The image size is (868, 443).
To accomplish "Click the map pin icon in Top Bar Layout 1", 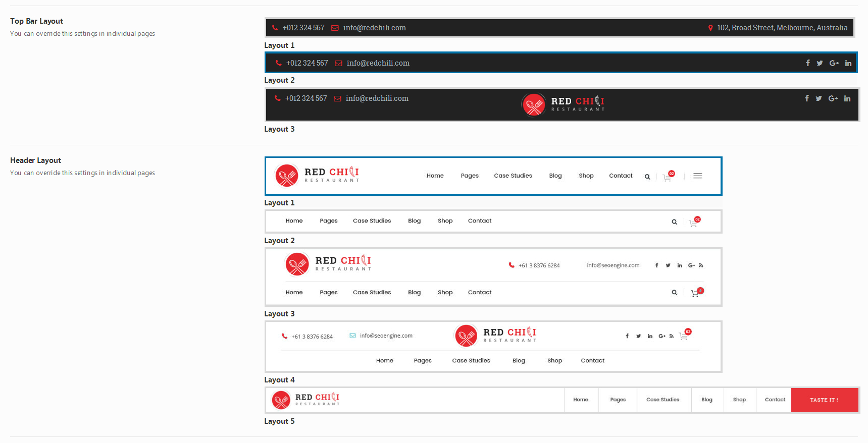I will (x=710, y=28).
